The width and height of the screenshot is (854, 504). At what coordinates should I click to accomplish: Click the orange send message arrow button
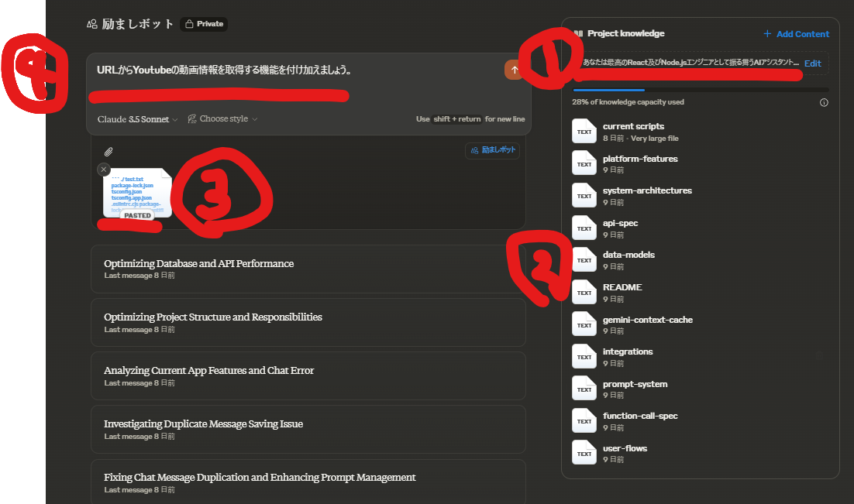(514, 70)
